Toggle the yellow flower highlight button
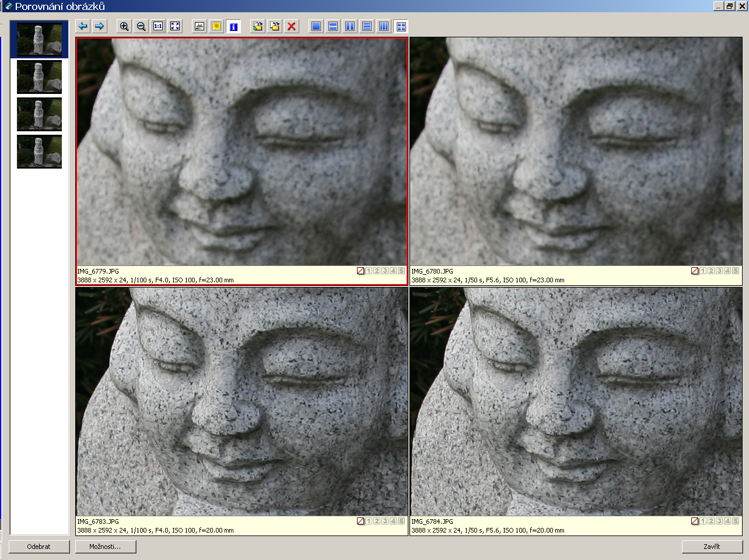Viewport: 749px width, 560px height. click(216, 26)
